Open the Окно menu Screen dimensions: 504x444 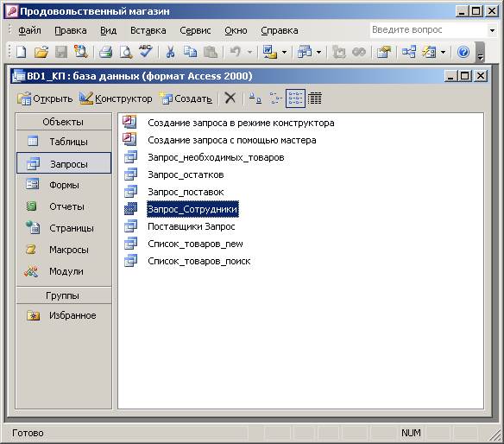pyautogui.click(x=236, y=30)
